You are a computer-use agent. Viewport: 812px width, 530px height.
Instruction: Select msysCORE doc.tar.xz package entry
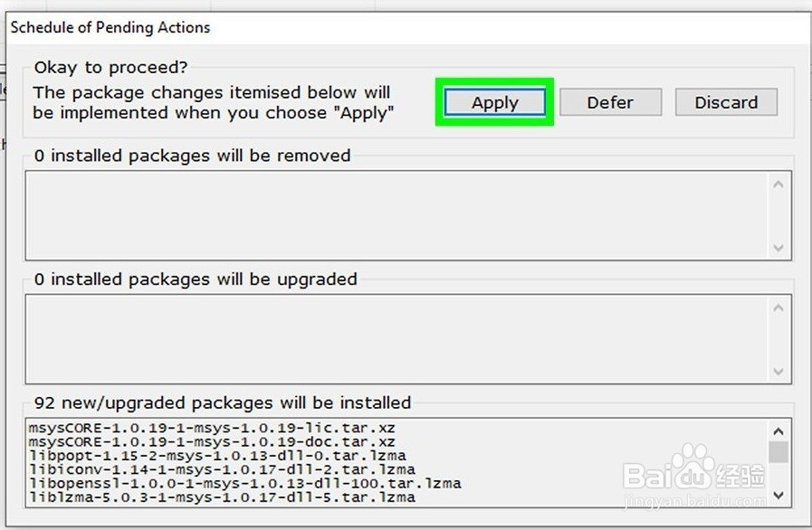coord(212,442)
